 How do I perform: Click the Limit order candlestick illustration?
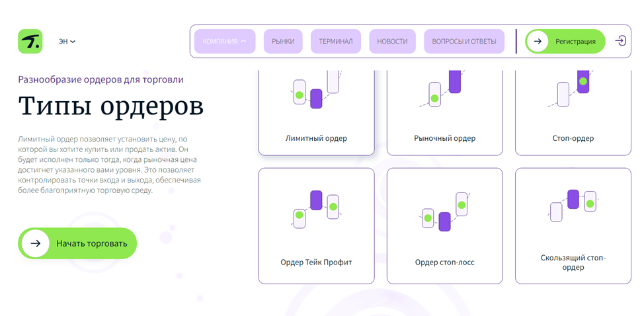tap(315, 91)
